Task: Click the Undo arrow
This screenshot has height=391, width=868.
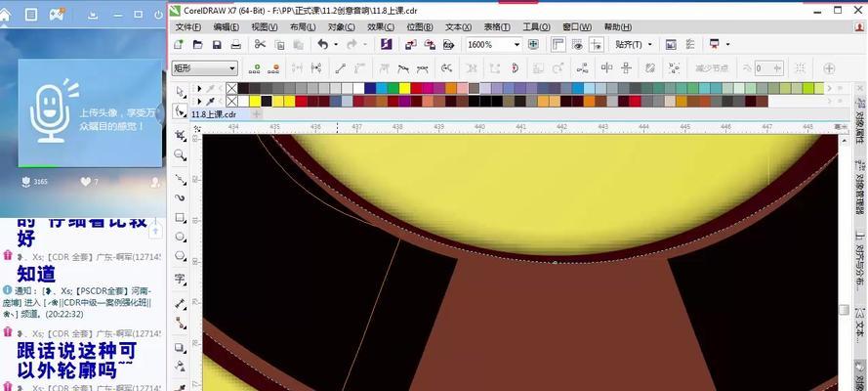Action: (x=323, y=44)
